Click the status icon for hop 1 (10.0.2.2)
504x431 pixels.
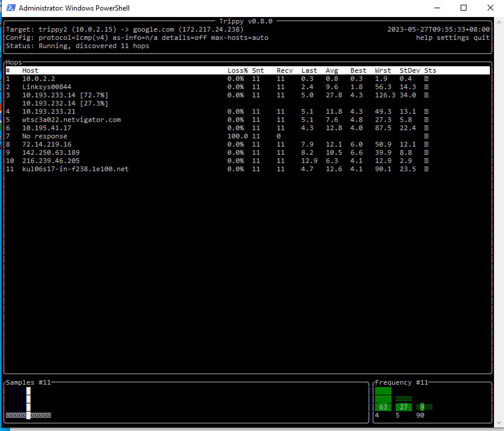[426, 79]
